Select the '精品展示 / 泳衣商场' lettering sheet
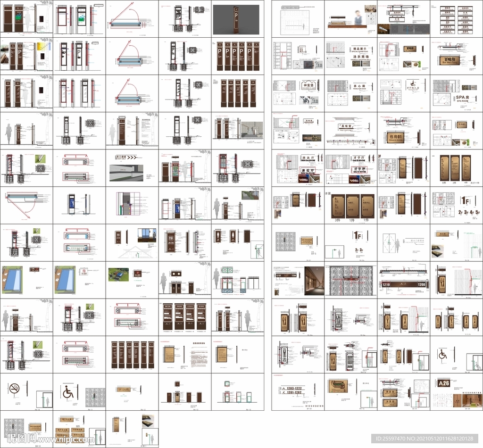The width and height of the screenshot is (483, 448). (x=351, y=56)
